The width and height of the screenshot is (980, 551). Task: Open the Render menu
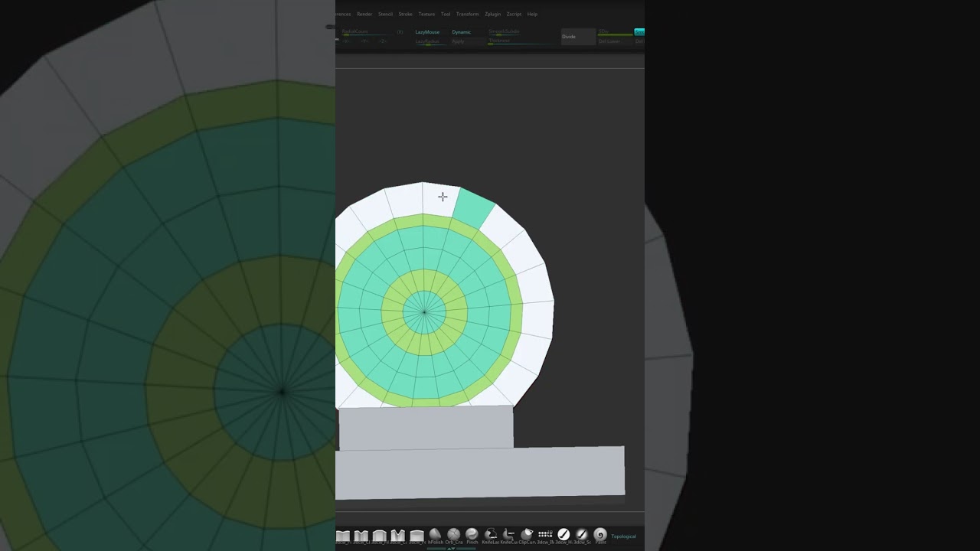pos(364,14)
